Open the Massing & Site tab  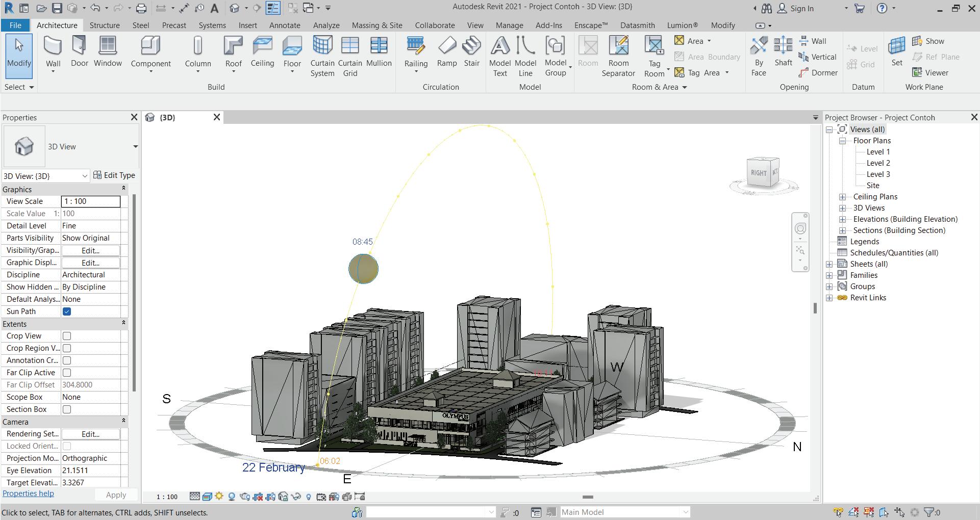point(377,25)
